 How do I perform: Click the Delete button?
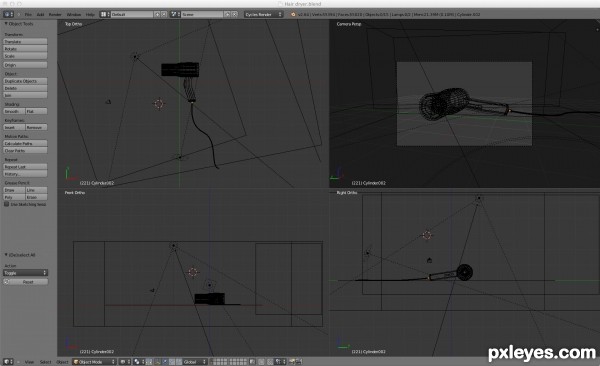25,88
